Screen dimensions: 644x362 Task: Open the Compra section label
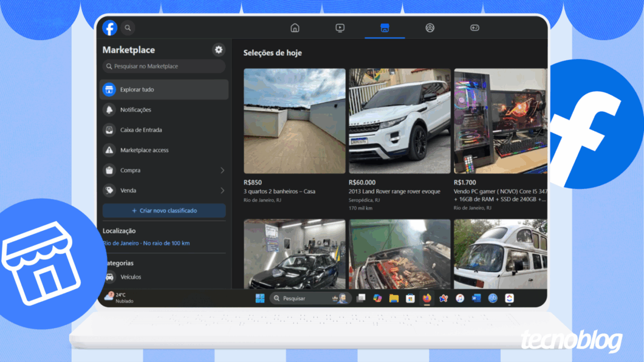point(130,170)
